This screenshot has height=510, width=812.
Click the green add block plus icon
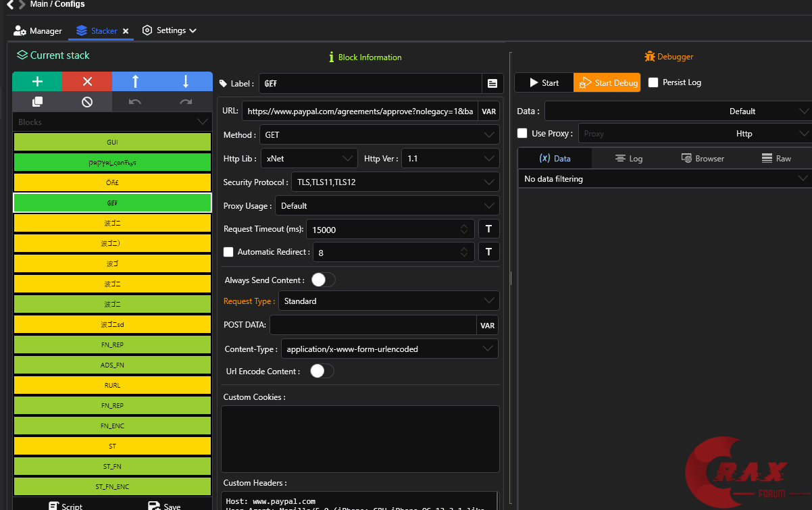[x=37, y=82]
